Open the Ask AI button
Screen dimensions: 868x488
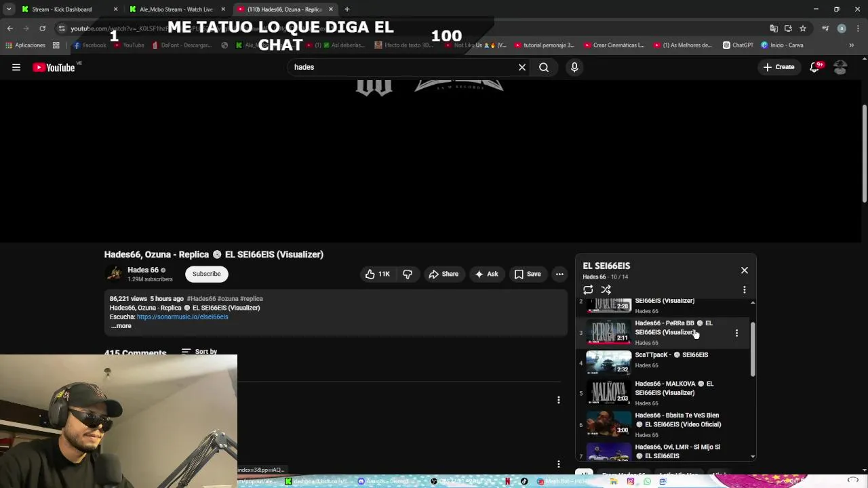point(487,274)
